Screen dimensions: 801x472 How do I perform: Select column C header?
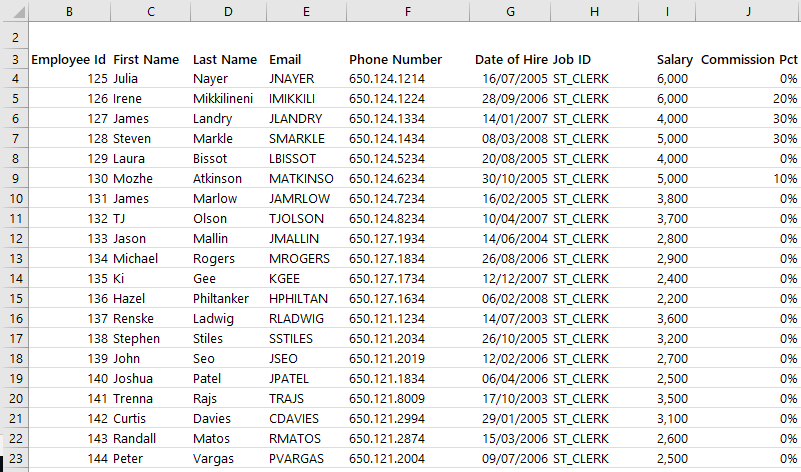pos(151,11)
